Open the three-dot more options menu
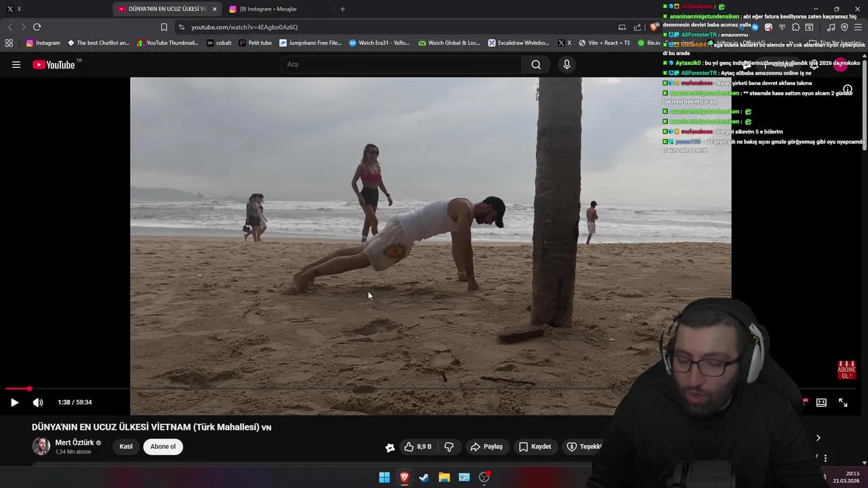Image resolution: width=868 pixels, height=488 pixels. coord(825,458)
